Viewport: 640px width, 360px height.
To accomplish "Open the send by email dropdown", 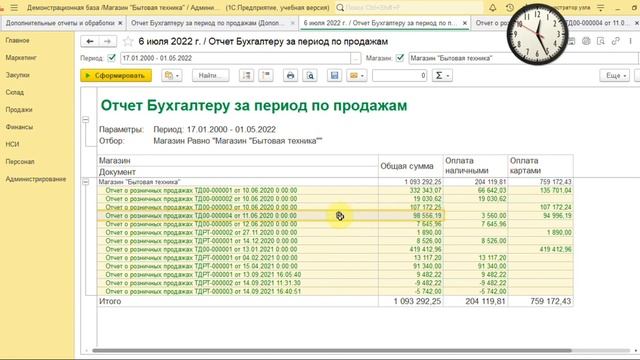I will (x=357, y=76).
